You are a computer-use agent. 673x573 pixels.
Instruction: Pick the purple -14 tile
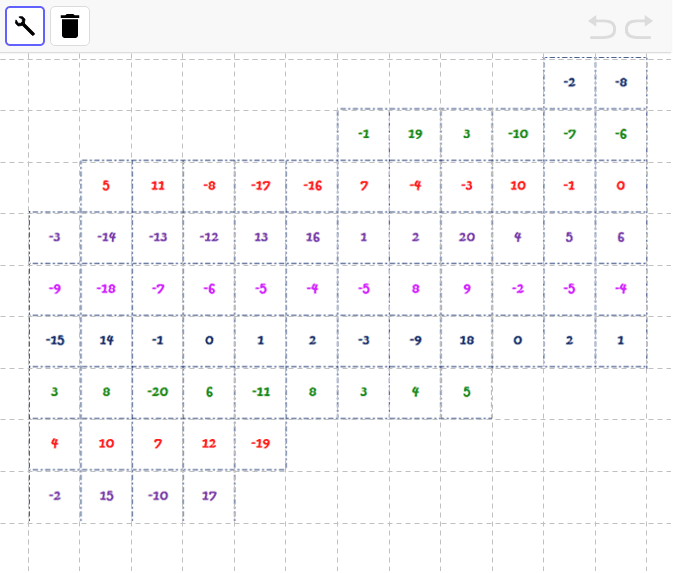pyautogui.click(x=106, y=237)
